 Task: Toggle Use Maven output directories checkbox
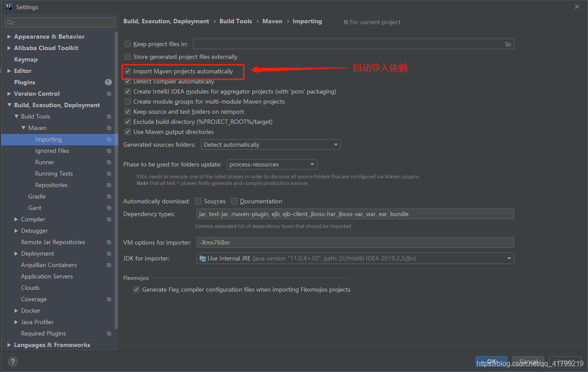pos(128,132)
